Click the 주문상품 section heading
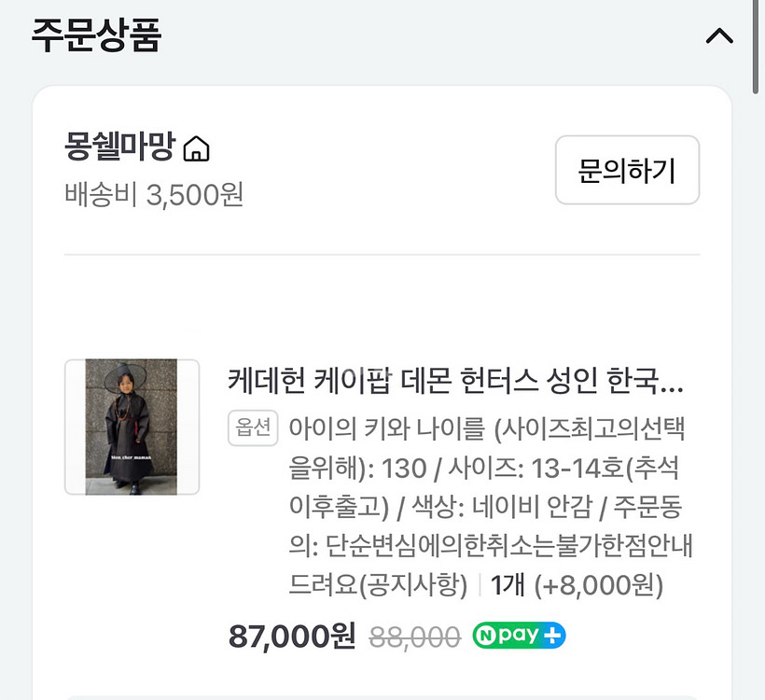The height and width of the screenshot is (700, 765). coord(97,35)
